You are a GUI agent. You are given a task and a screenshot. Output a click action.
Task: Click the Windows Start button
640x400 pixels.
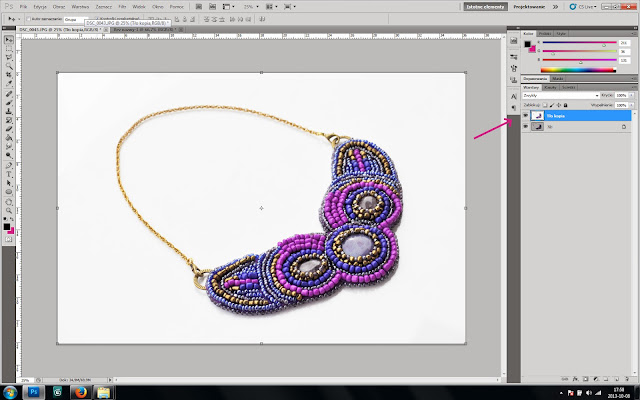coord(11,390)
